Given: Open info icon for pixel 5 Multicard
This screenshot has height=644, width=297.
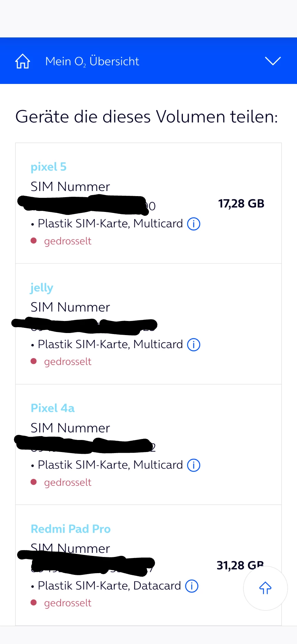Looking at the screenshot, I should click(x=194, y=224).
